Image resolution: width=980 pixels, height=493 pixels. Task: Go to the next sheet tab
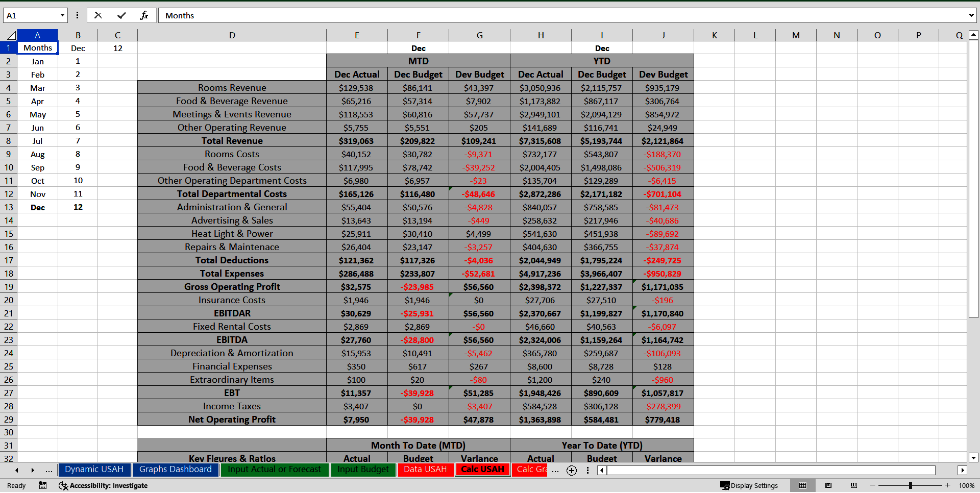[33, 470]
